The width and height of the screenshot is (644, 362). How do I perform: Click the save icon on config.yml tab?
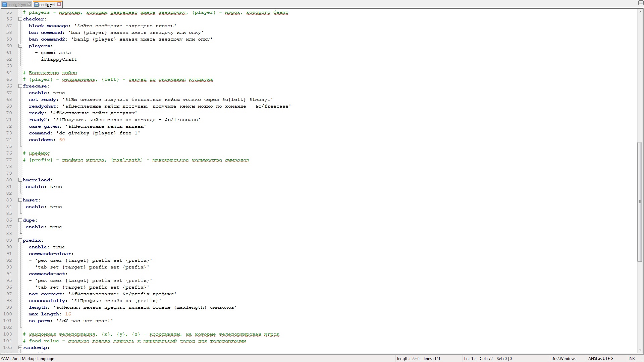click(x=36, y=5)
